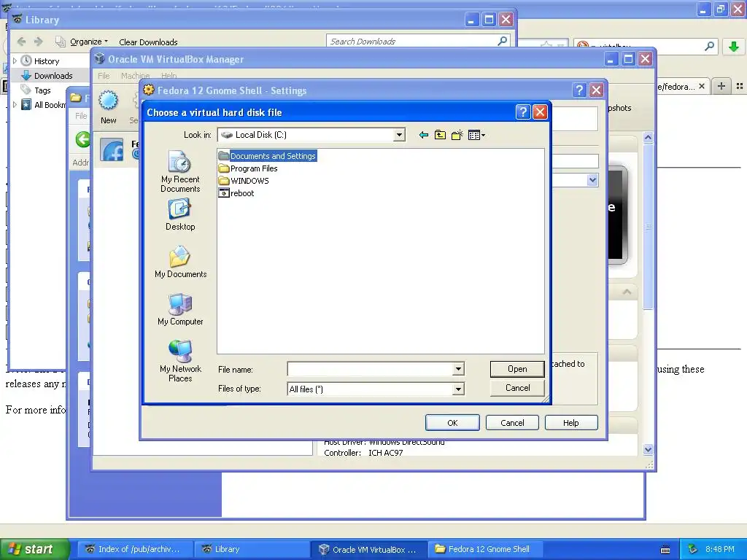747x560 pixels.
Task: Click the File name input field
Action: pos(370,368)
